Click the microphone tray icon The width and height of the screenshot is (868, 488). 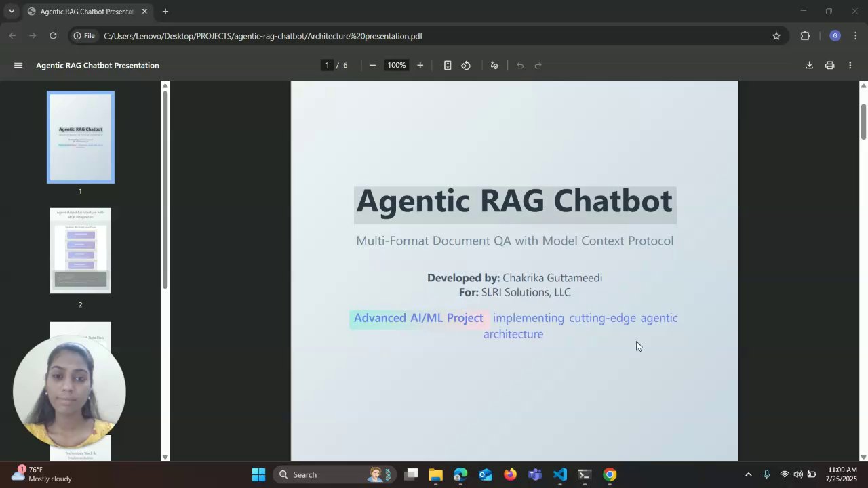(766, 474)
